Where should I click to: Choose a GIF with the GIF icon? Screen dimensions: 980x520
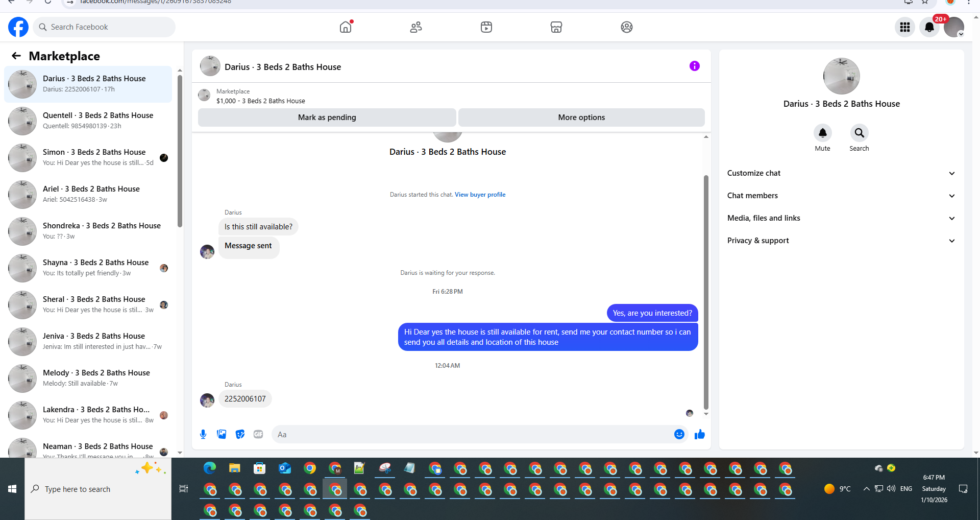[258, 434]
